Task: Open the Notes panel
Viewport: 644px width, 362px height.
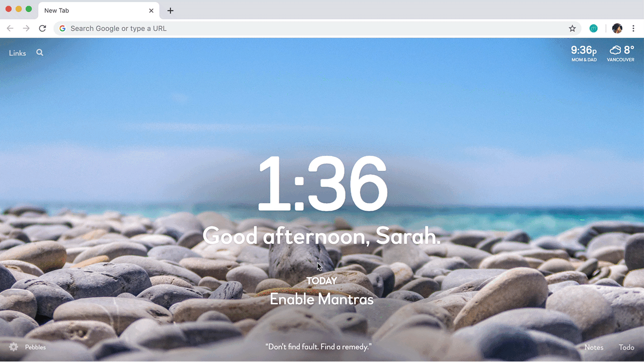Action: click(x=594, y=347)
